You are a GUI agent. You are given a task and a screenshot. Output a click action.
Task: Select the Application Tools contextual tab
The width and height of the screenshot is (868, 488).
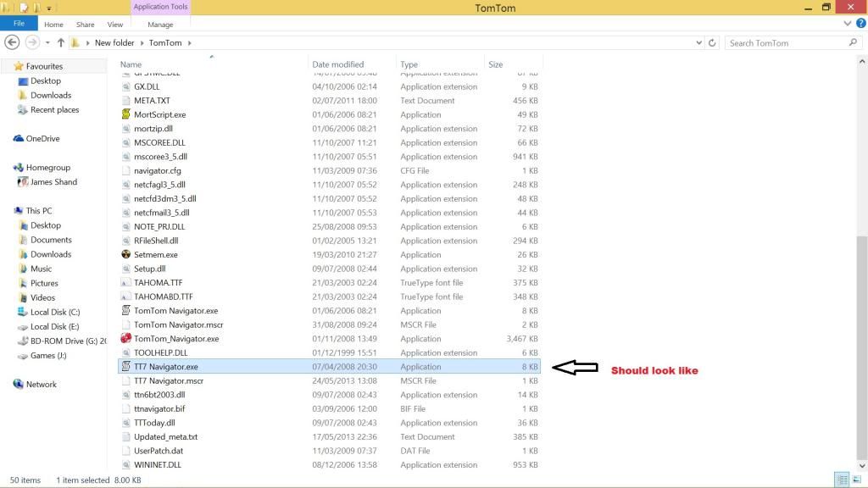click(160, 7)
